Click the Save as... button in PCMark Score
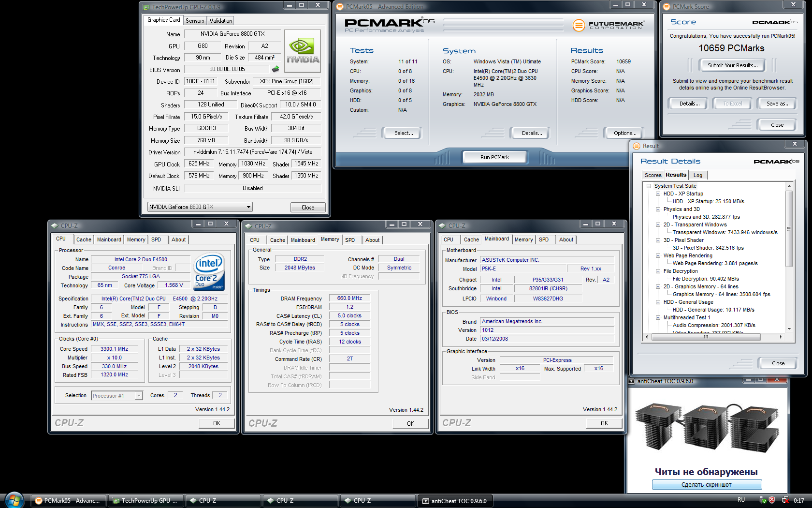The image size is (812, 508). (778, 104)
